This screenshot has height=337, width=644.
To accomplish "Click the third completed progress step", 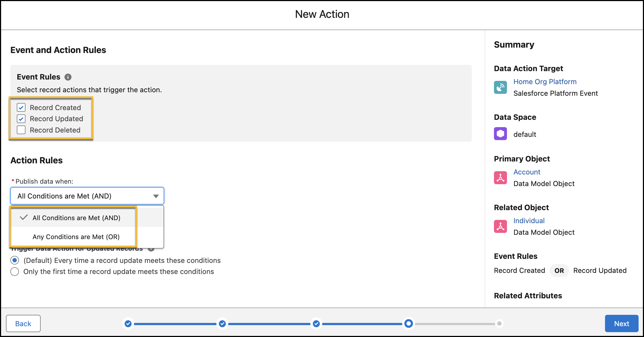I will coord(316,323).
